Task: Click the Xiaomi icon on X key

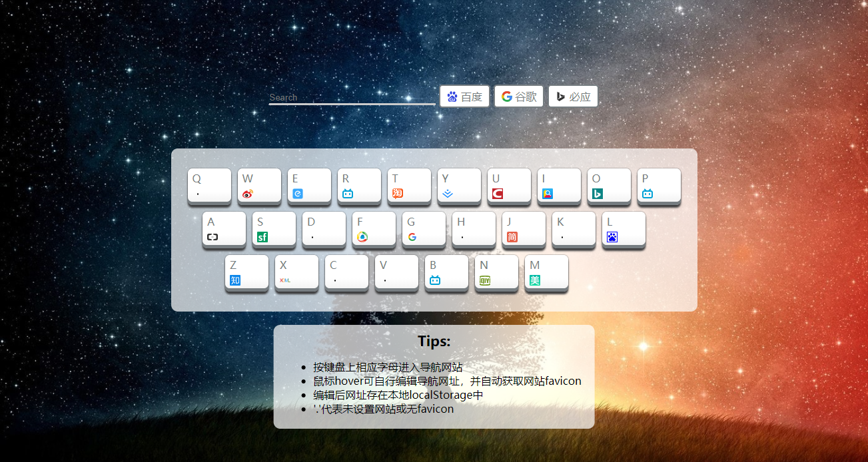Action: pos(285,280)
